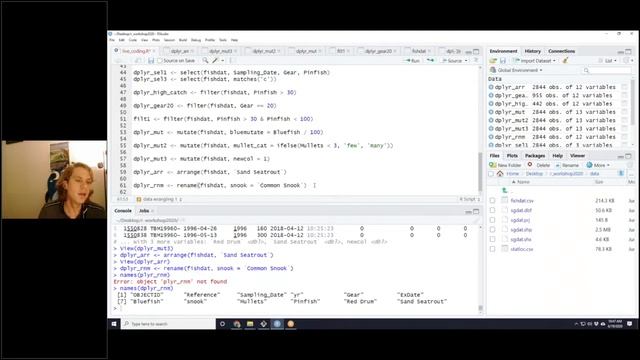Image resolution: width=640 pixels, height=360 pixels.
Task: Switch to the History tab
Action: click(x=532, y=51)
